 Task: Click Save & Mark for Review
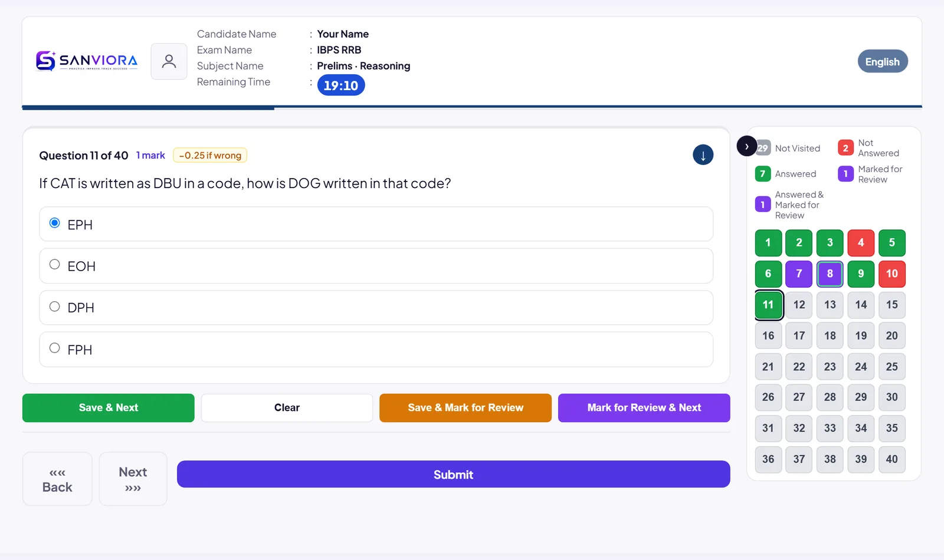pos(466,408)
